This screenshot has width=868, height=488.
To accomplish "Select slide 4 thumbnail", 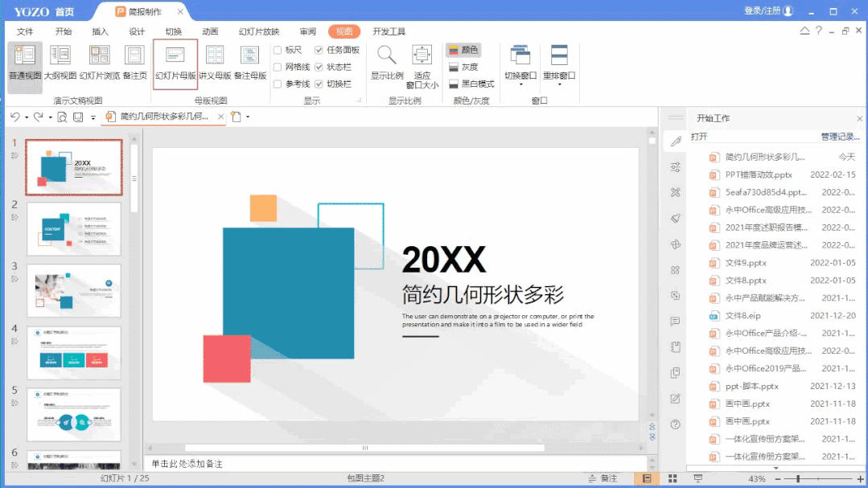I will 74,353.
